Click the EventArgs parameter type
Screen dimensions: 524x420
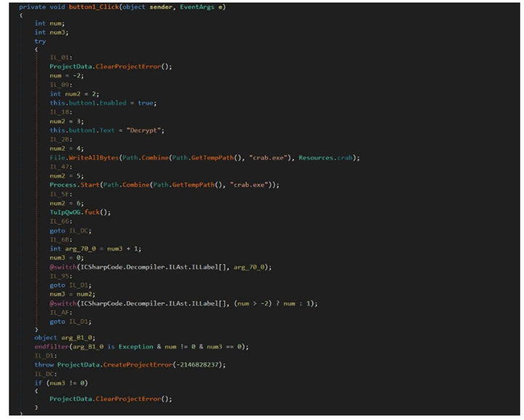(193, 7)
